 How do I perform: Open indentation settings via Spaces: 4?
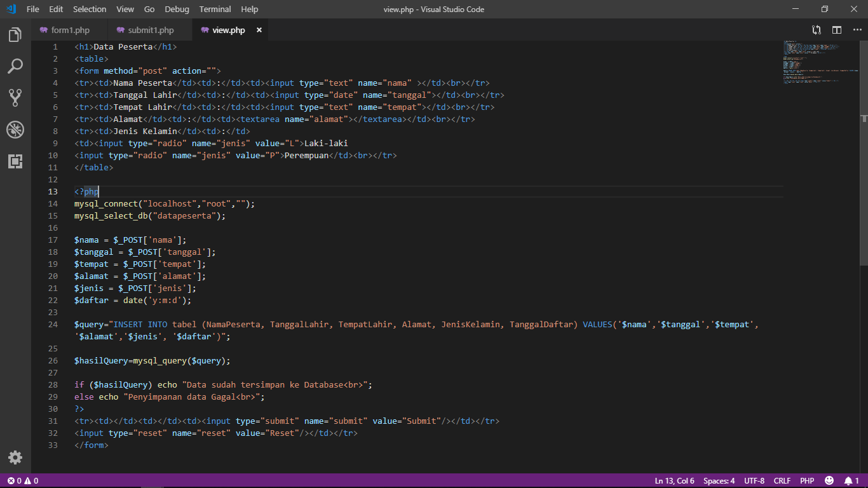tap(718, 480)
